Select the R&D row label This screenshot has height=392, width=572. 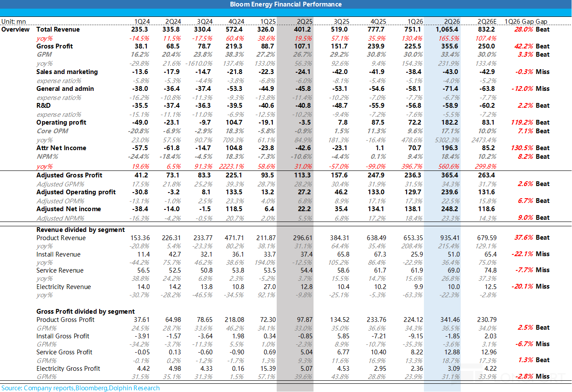[x=43, y=106]
